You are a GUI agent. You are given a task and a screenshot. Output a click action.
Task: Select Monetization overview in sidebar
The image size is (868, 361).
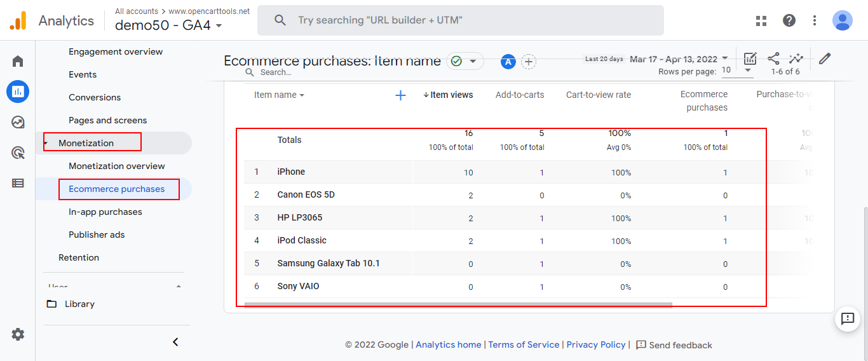pyautogui.click(x=117, y=166)
